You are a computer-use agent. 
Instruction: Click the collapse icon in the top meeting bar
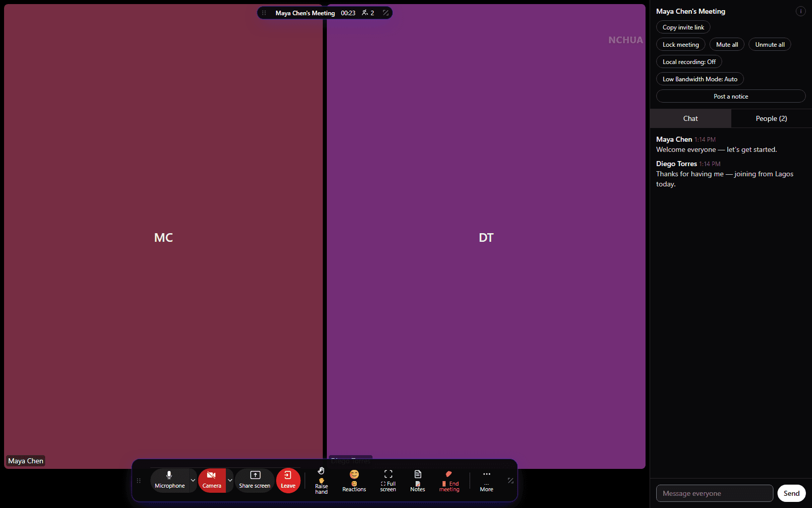(x=386, y=13)
